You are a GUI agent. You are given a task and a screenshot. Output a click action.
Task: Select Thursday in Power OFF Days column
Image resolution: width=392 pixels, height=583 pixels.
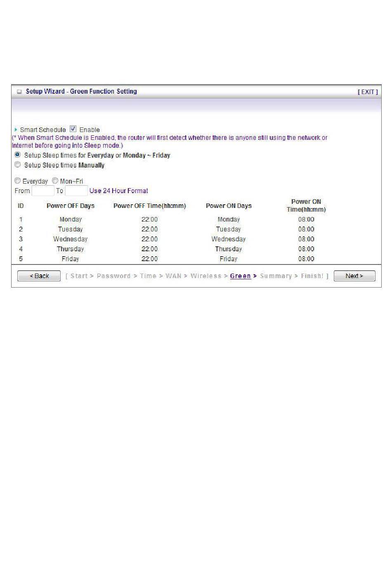coord(70,249)
